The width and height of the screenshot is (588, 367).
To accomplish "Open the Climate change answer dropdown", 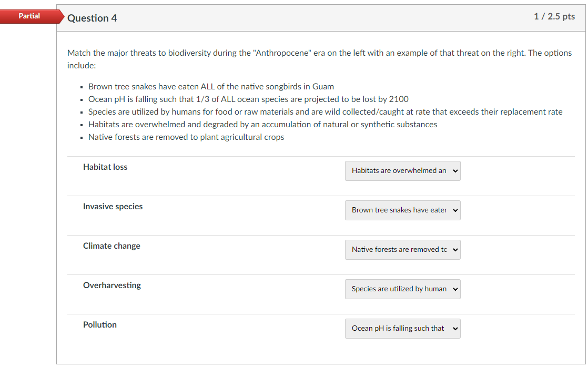I will point(402,250).
